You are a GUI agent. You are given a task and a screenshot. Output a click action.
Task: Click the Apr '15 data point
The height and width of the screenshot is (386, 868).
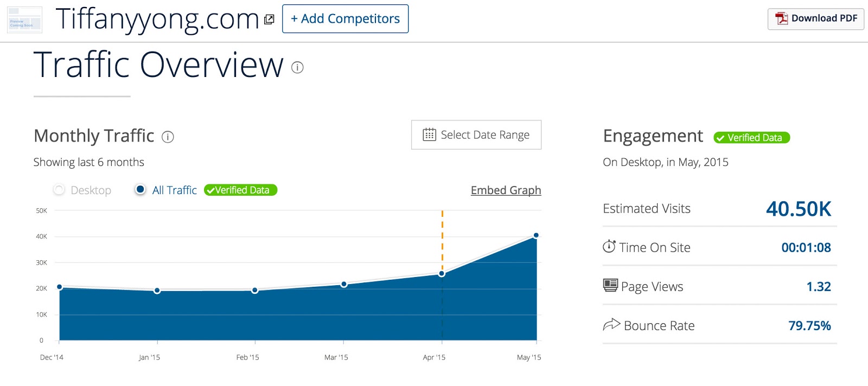[x=442, y=274]
